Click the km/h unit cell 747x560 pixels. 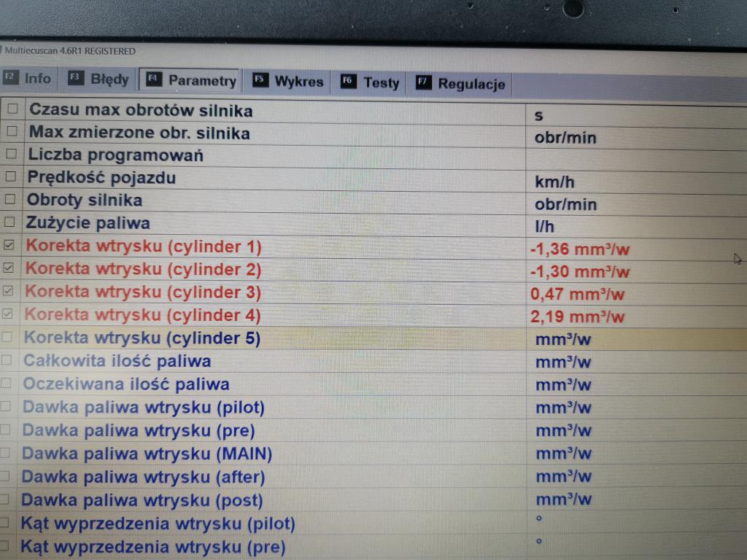pyautogui.click(x=554, y=182)
